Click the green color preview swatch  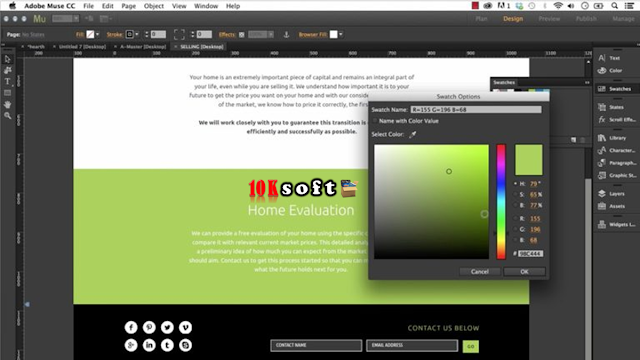[529, 160]
